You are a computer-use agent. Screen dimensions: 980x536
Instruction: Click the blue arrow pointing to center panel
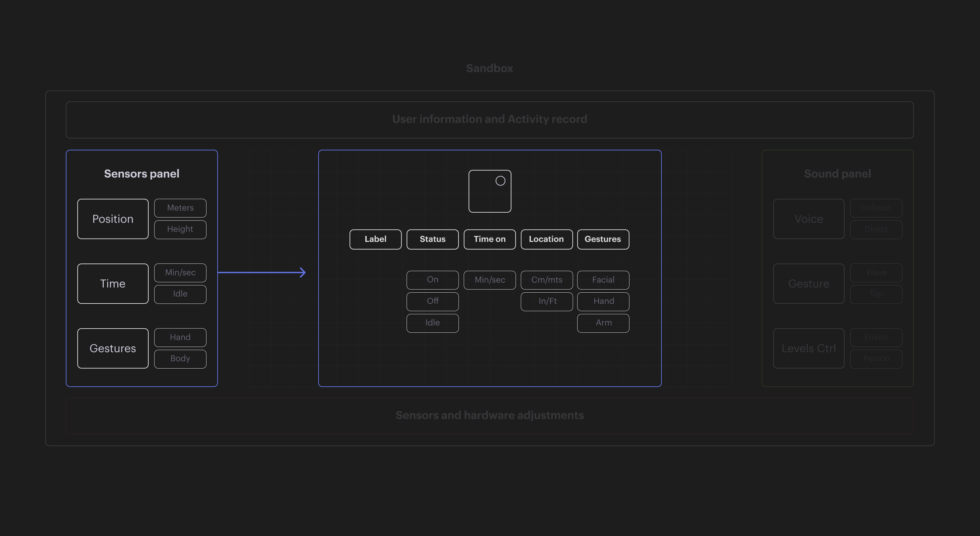click(261, 272)
